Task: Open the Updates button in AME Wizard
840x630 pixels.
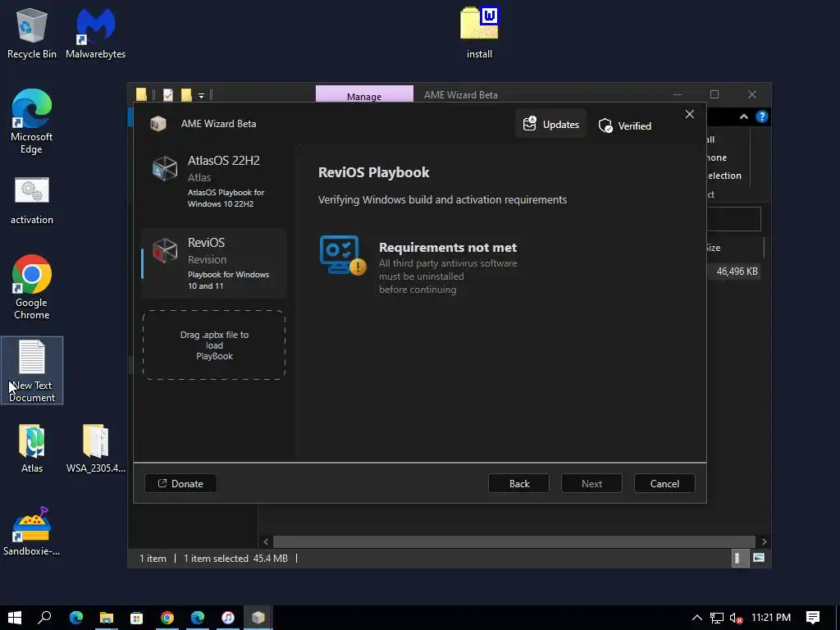Action: coord(550,125)
